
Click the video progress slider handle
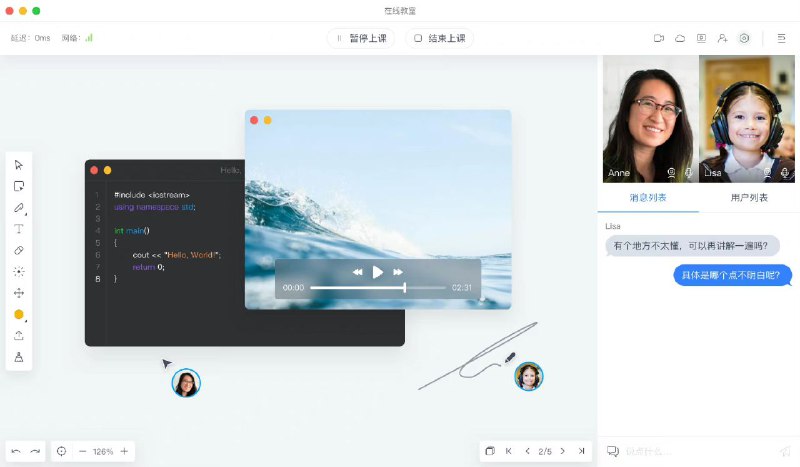405,287
